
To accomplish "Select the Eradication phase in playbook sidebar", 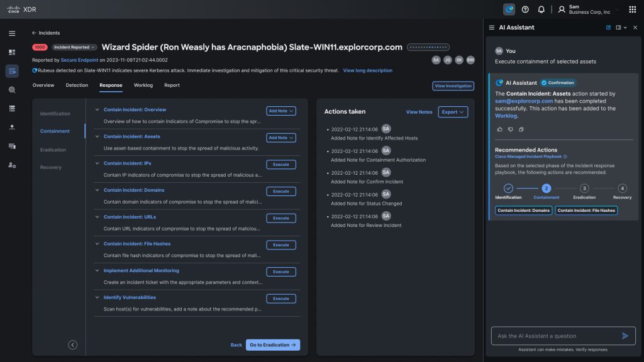I will click(x=53, y=150).
